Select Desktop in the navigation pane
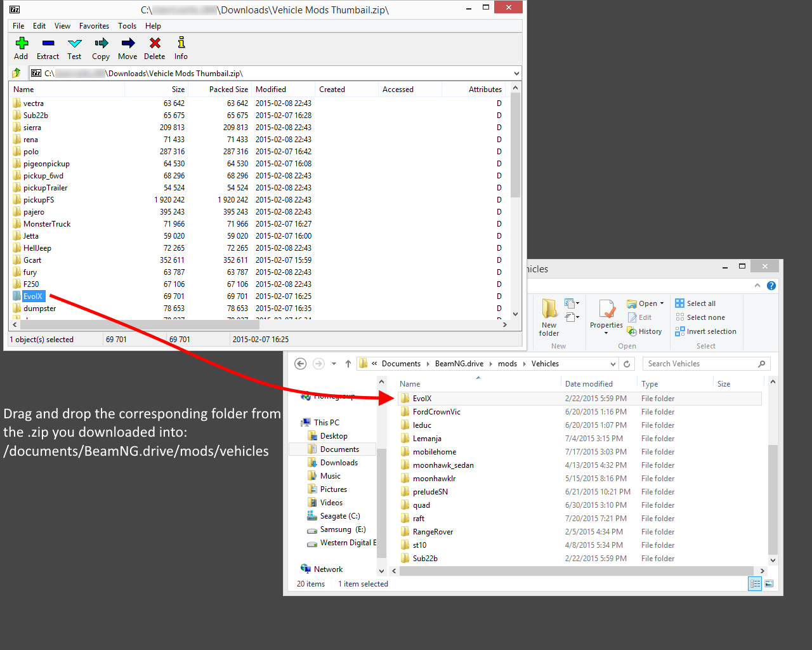The width and height of the screenshot is (812, 650). point(334,436)
